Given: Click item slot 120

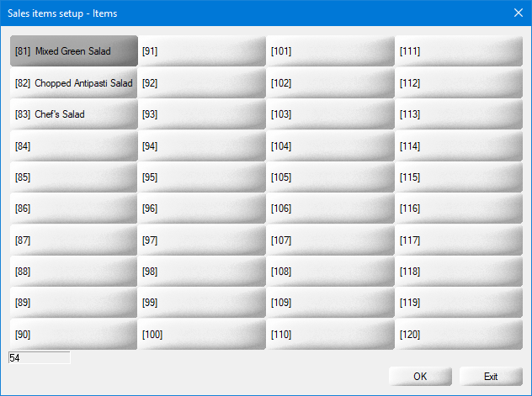Looking at the screenshot, I should 459,335.
